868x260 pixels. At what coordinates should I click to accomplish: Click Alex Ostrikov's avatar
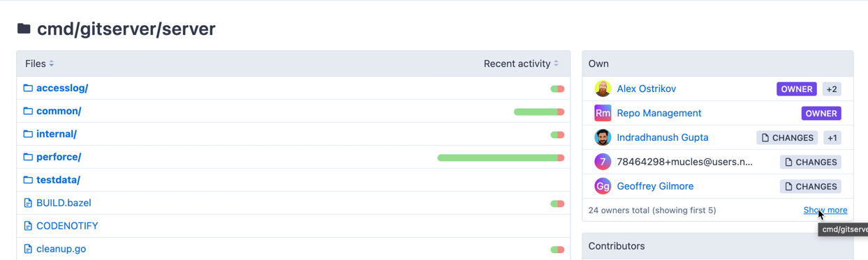click(603, 89)
